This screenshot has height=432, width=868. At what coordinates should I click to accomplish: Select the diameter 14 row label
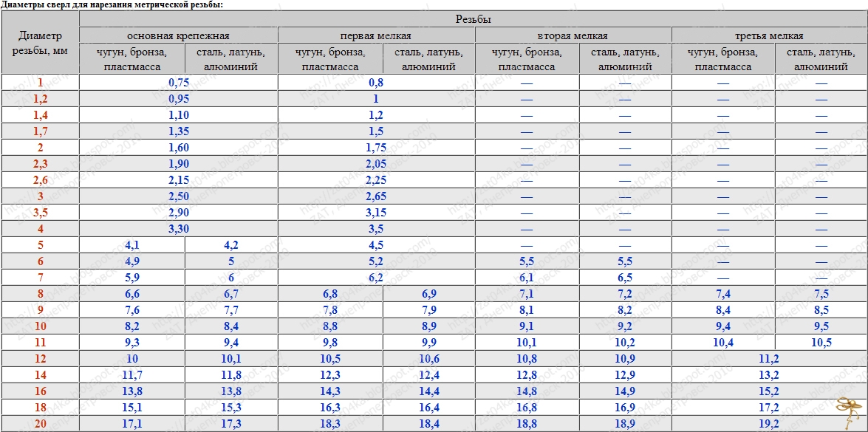40,375
